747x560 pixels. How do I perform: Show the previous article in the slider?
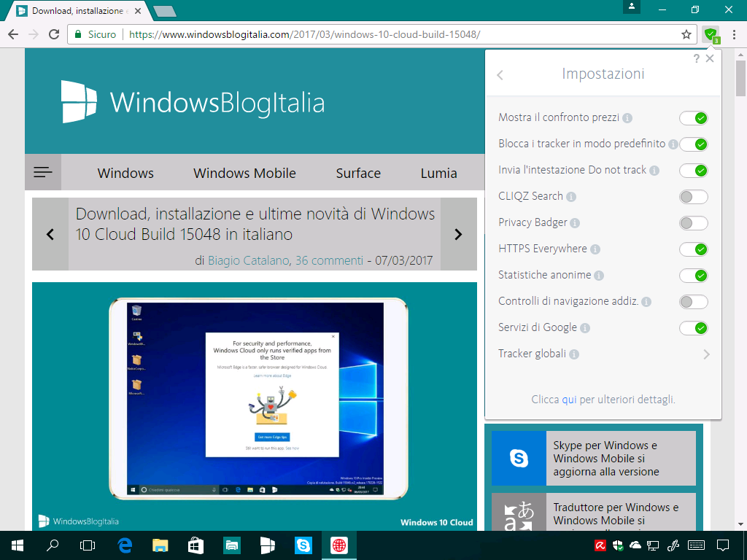pos(50,234)
